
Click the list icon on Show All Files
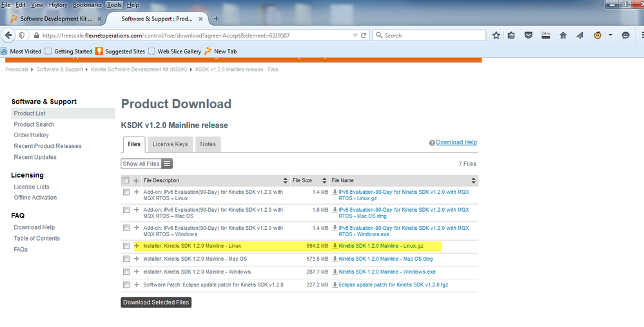click(x=167, y=163)
